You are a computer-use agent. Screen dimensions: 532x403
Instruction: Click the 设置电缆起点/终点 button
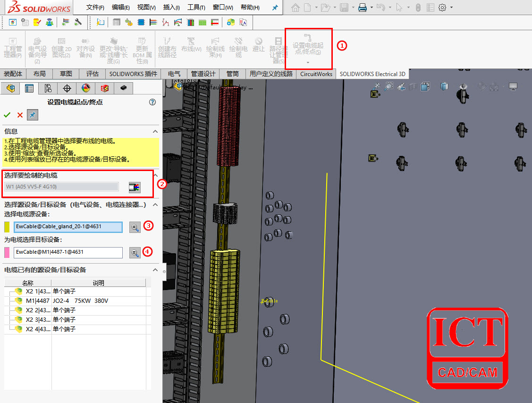coord(308,48)
